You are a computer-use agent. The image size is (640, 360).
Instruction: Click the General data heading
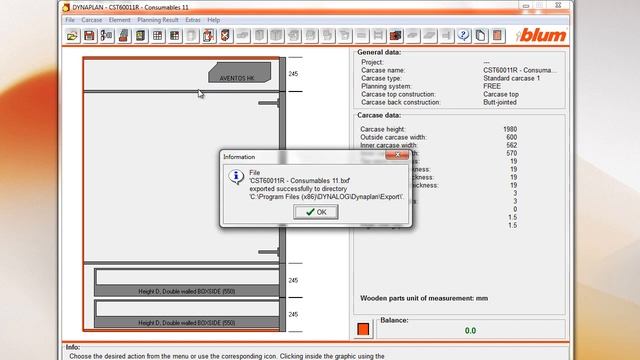tap(379, 52)
